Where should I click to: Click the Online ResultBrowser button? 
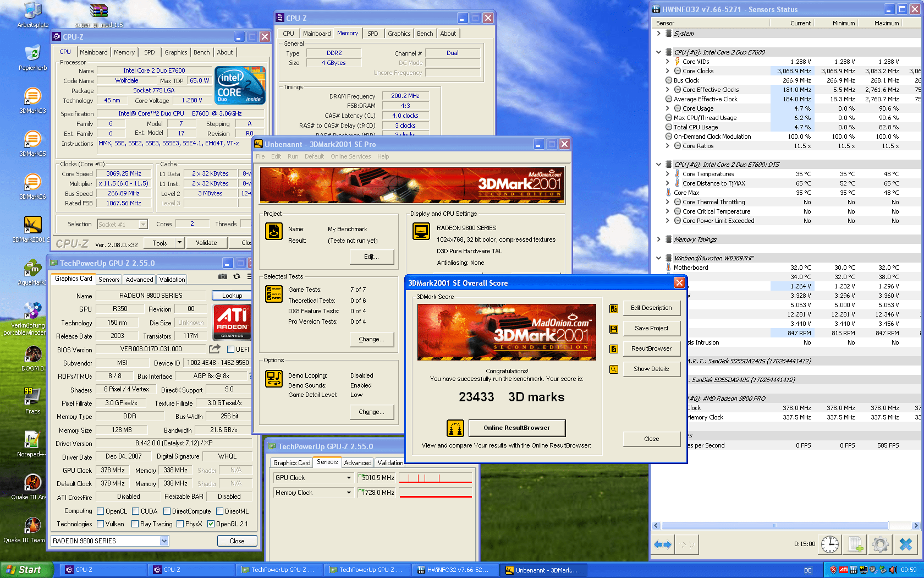[516, 428]
